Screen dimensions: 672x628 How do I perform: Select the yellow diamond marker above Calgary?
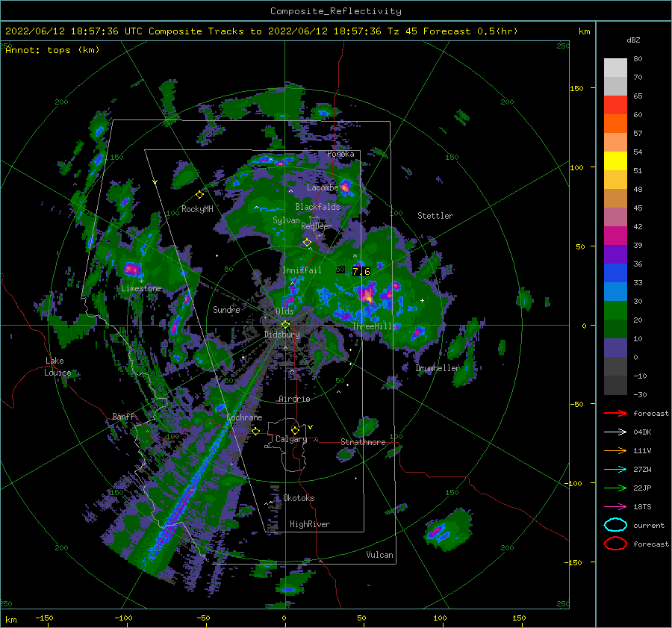[x=295, y=430]
